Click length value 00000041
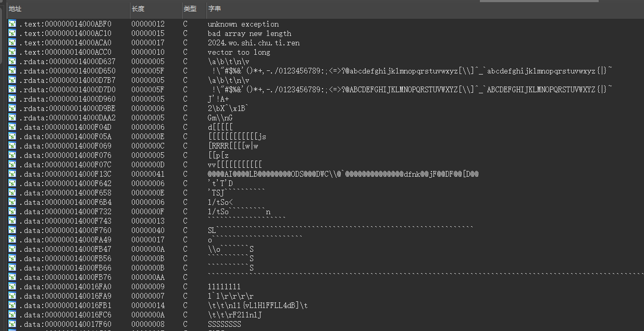 [x=147, y=174]
